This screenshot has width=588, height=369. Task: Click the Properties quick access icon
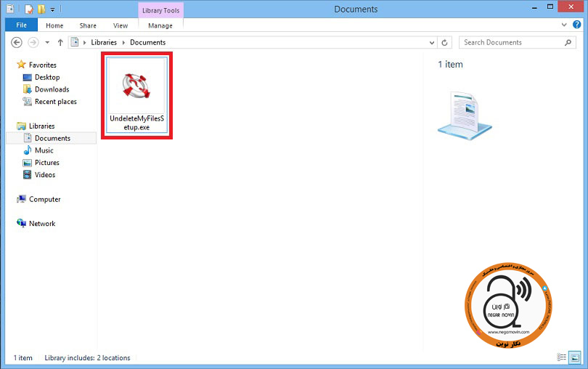click(x=29, y=9)
